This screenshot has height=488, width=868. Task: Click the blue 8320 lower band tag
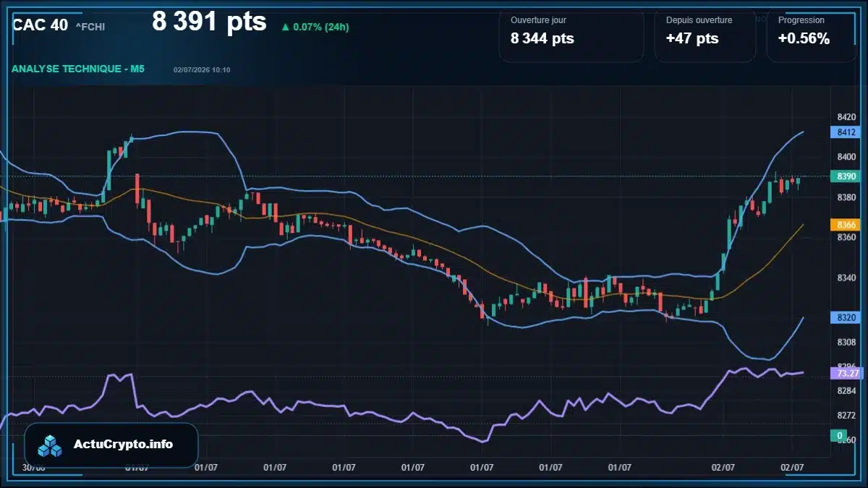(846, 317)
